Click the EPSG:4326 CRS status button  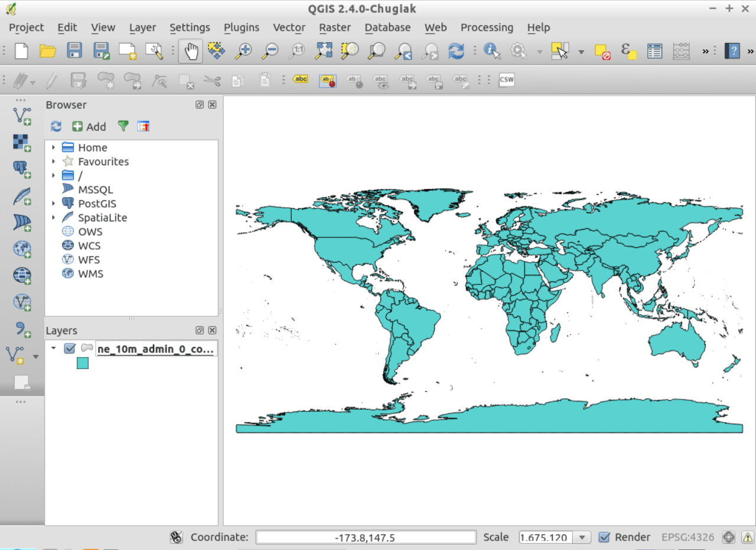687,537
